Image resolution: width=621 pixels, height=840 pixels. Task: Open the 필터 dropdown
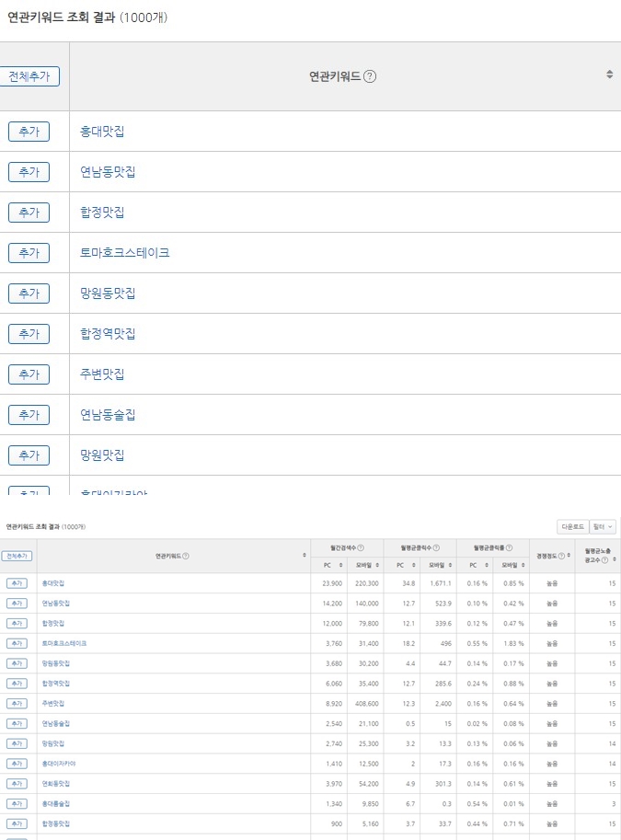coord(603,526)
